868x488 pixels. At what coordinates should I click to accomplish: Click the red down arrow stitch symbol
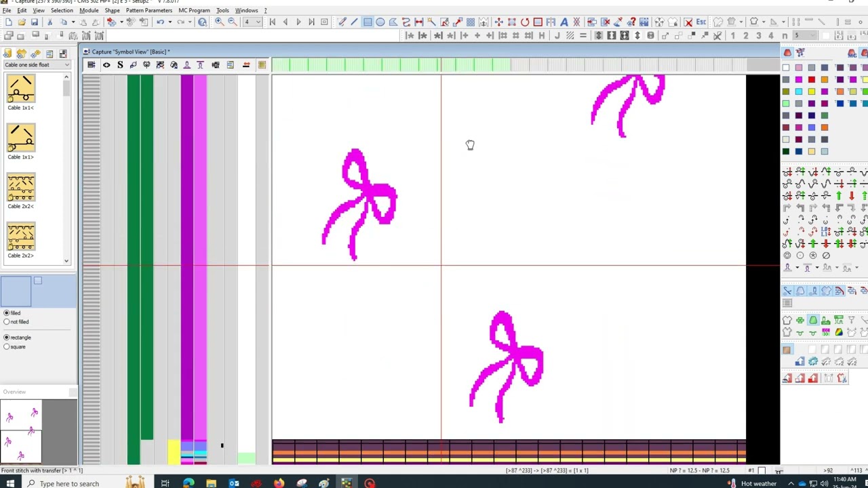[852, 196]
